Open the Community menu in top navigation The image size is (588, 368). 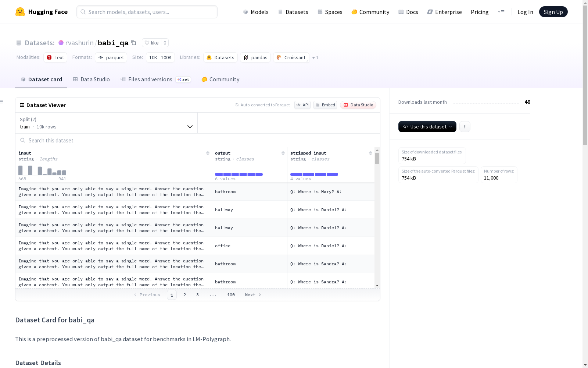click(x=370, y=12)
